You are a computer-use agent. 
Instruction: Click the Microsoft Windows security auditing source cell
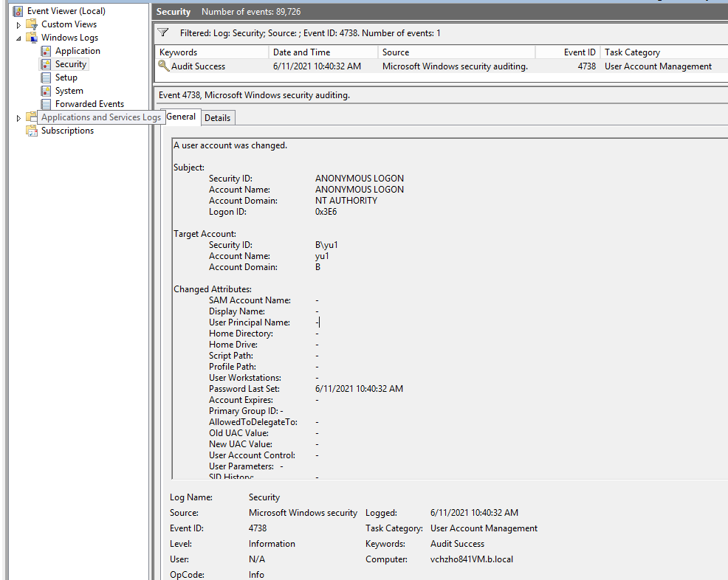point(455,66)
